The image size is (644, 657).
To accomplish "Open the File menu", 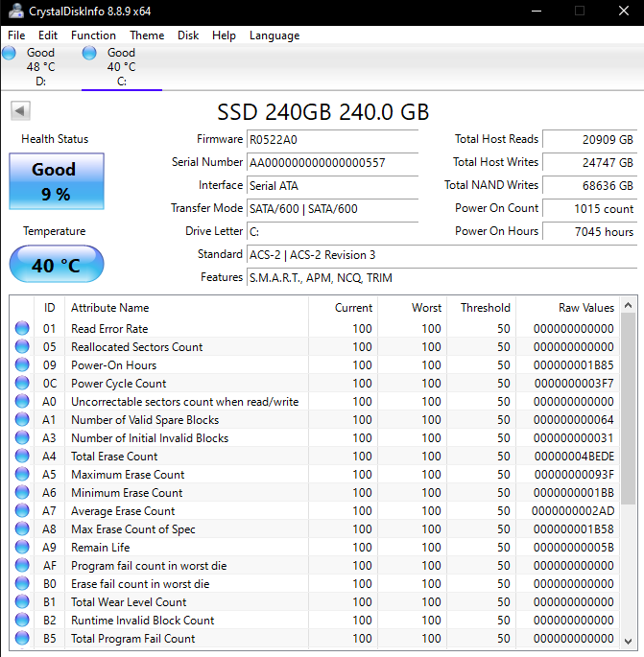I will pos(16,35).
